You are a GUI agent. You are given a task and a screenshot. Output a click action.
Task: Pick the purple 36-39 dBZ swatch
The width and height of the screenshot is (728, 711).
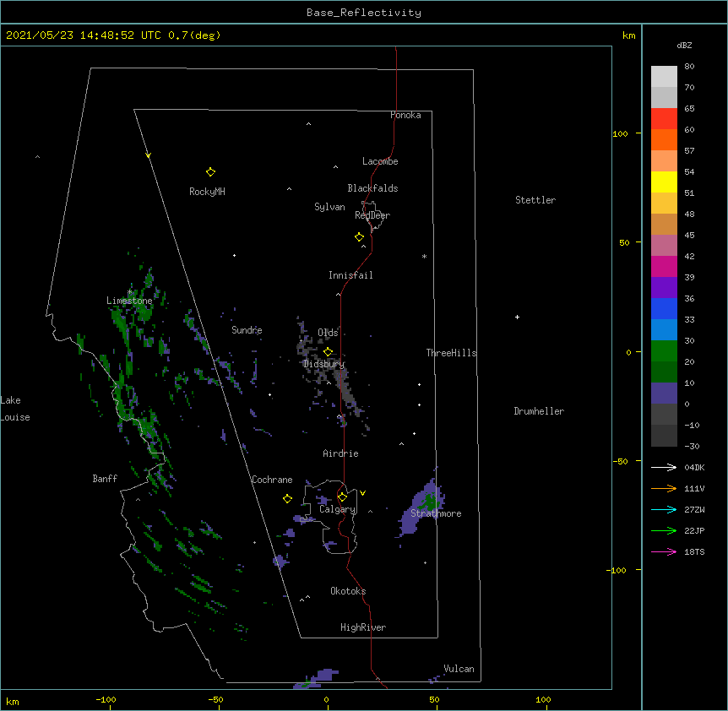point(664,288)
